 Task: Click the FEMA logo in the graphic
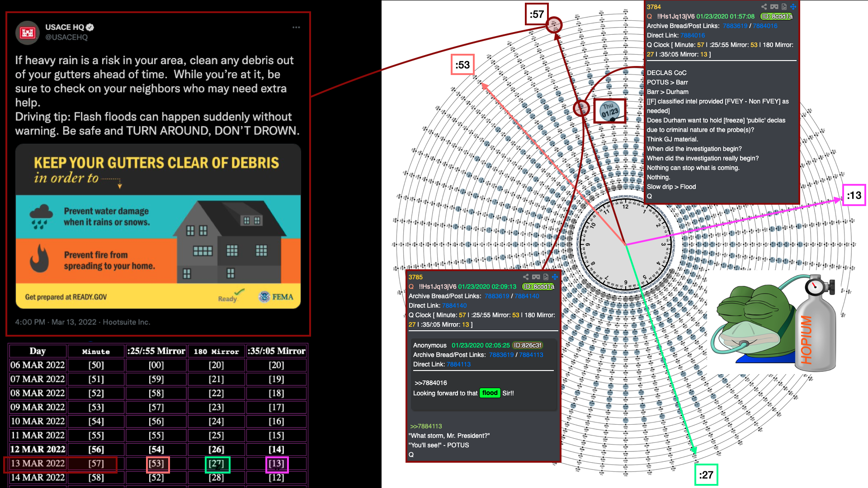[276, 297]
